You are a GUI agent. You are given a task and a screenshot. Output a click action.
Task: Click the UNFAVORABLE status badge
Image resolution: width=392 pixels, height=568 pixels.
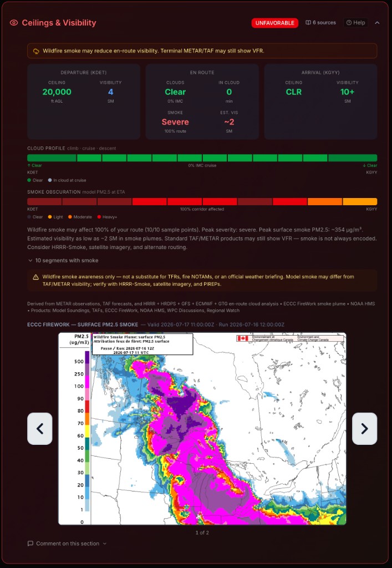pyautogui.click(x=275, y=23)
